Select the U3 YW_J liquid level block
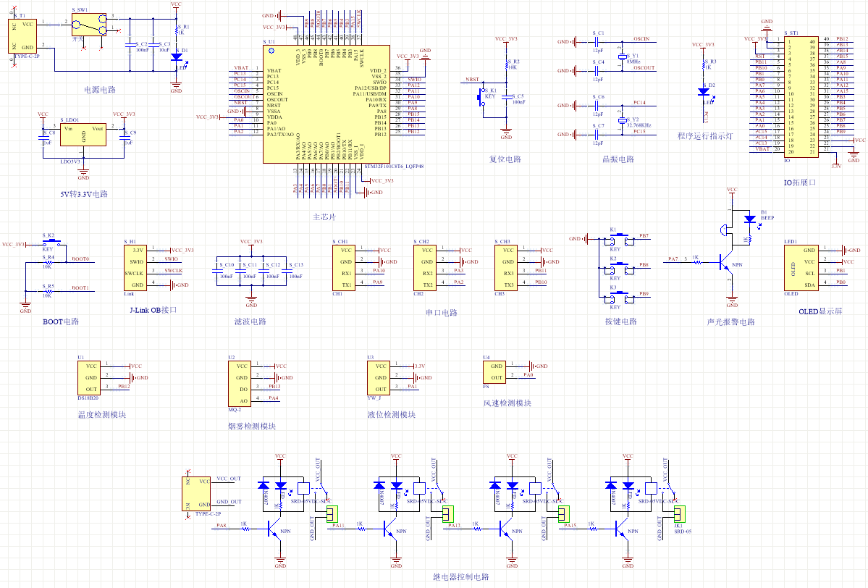This screenshot has width=868, height=588. (379, 378)
